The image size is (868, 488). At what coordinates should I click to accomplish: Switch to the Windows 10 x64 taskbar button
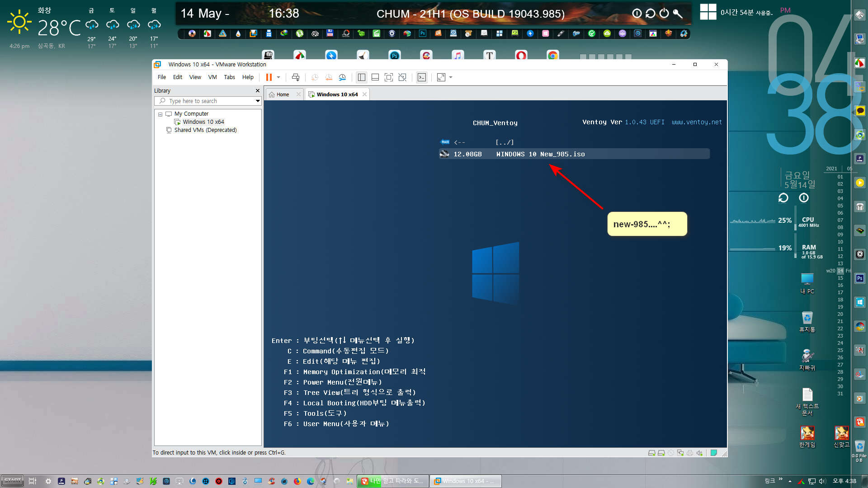[x=465, y=481]
